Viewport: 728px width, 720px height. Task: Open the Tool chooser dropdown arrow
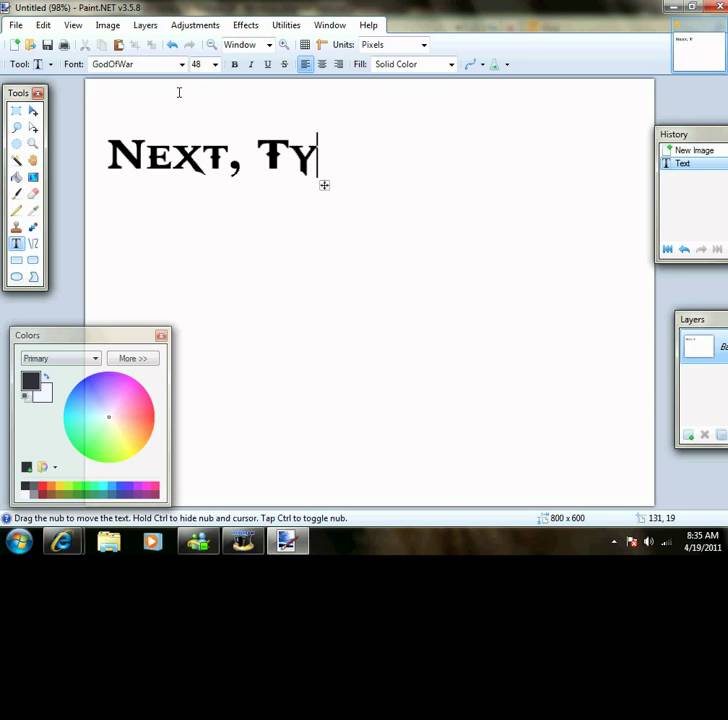(51, 65)
